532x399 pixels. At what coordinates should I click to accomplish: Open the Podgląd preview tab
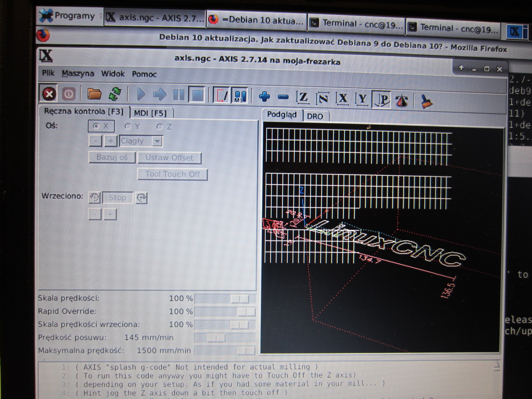click(282, 115)
